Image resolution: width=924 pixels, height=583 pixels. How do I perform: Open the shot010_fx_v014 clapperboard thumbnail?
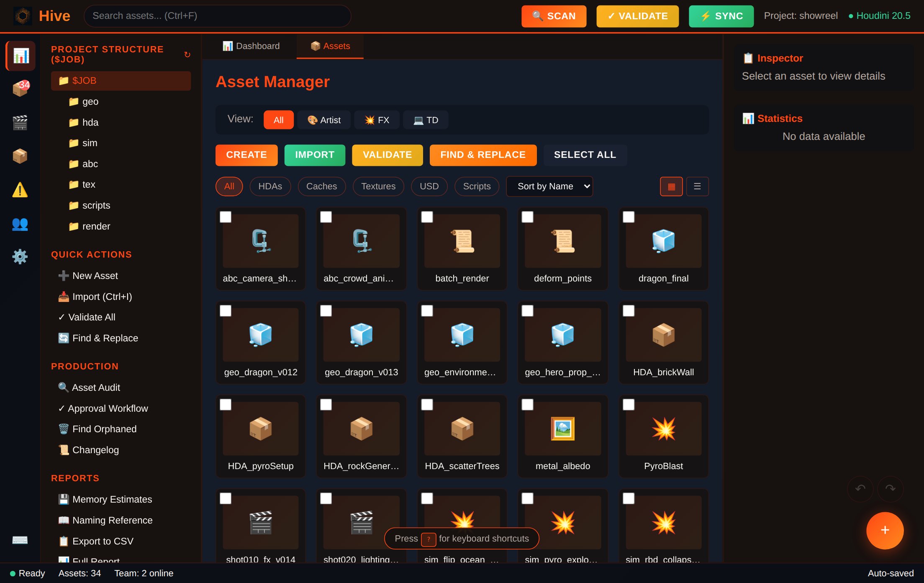click(x=261, y=523)
